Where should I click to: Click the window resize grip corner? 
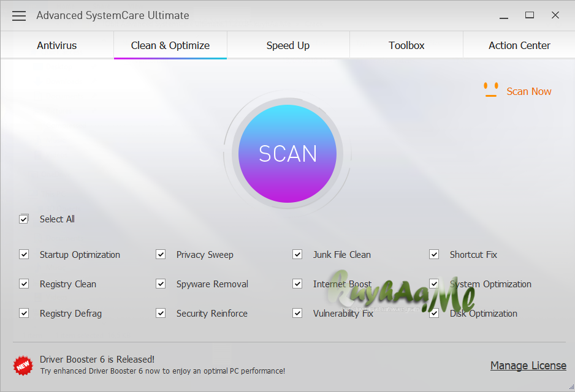pyautogui.click(x=571, y=387)
